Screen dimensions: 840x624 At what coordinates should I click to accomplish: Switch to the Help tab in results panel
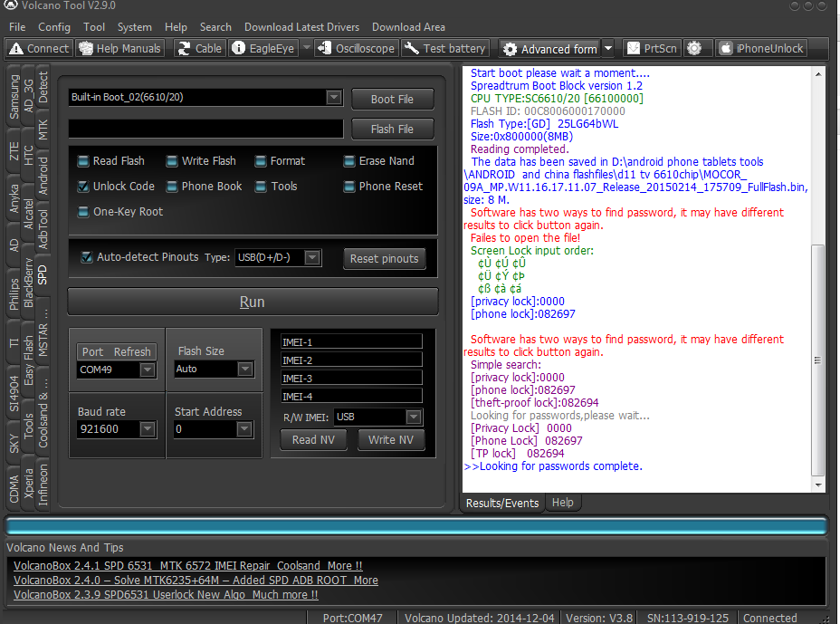pos(562,503)
